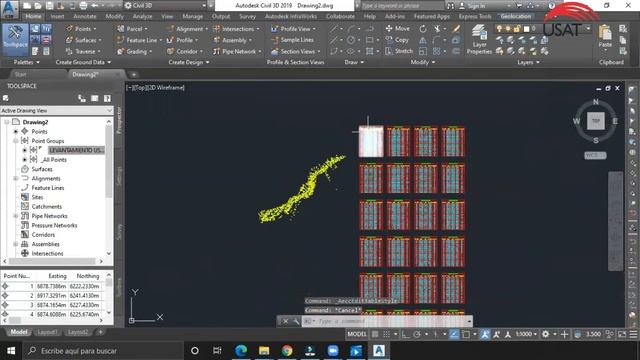
Task: Click the Traverse ribbon tool
Action: click(x=83, y=51)
